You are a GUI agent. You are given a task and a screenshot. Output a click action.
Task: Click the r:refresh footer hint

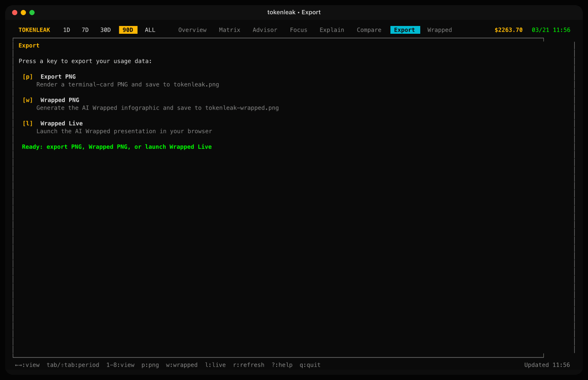coord(249,365)
